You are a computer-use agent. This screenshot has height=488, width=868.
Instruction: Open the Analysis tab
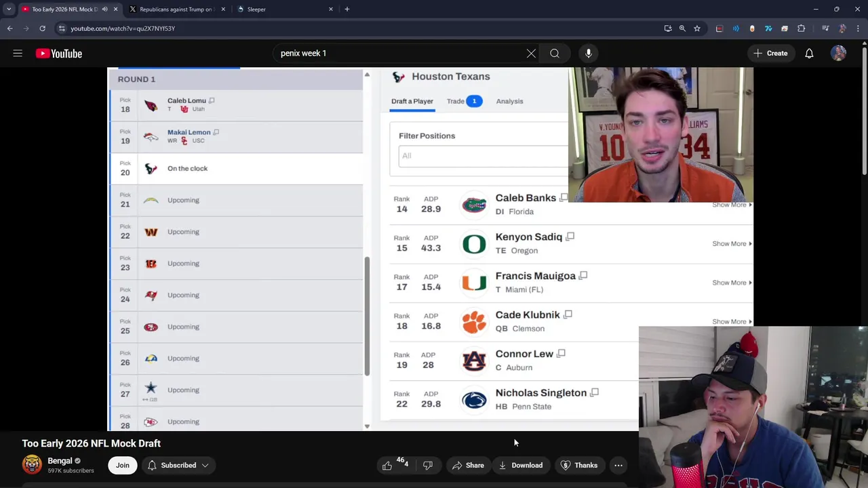[x=509, y=101]
